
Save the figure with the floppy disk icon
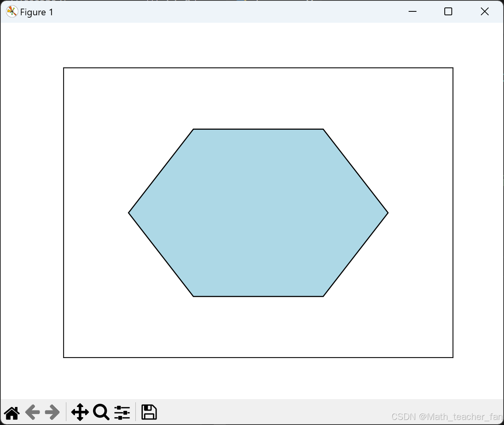[149, 412]
